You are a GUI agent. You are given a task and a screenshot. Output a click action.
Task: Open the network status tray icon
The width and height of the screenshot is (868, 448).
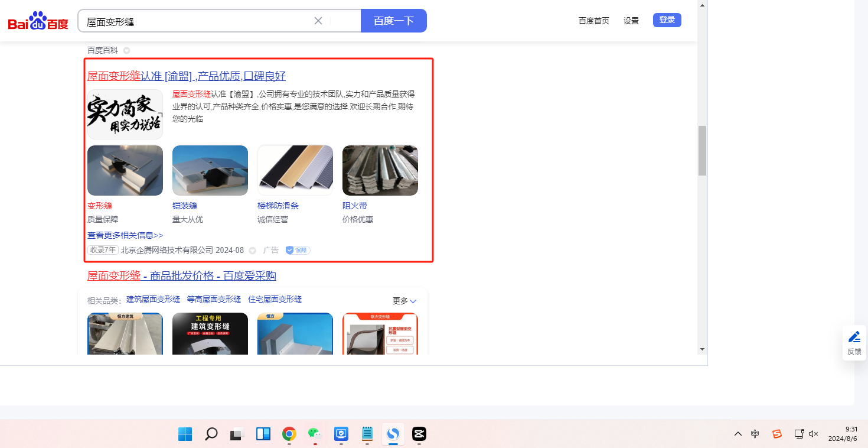pyautogui.click(x=799, y=434)
